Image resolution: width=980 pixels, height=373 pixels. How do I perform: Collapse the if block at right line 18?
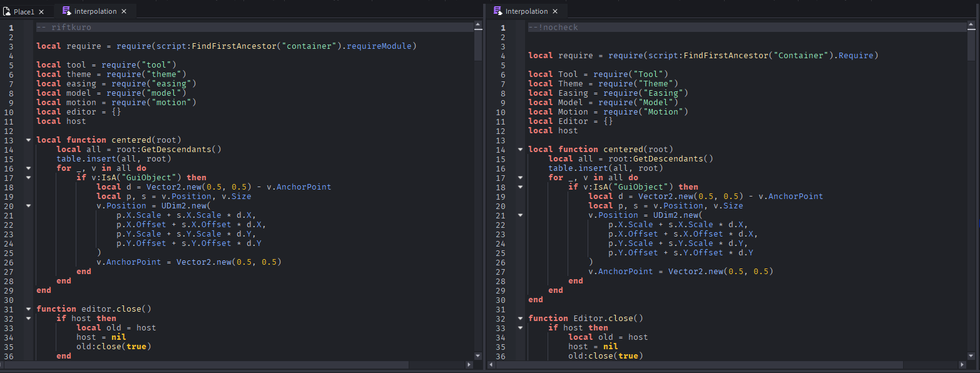pos(520,187)
